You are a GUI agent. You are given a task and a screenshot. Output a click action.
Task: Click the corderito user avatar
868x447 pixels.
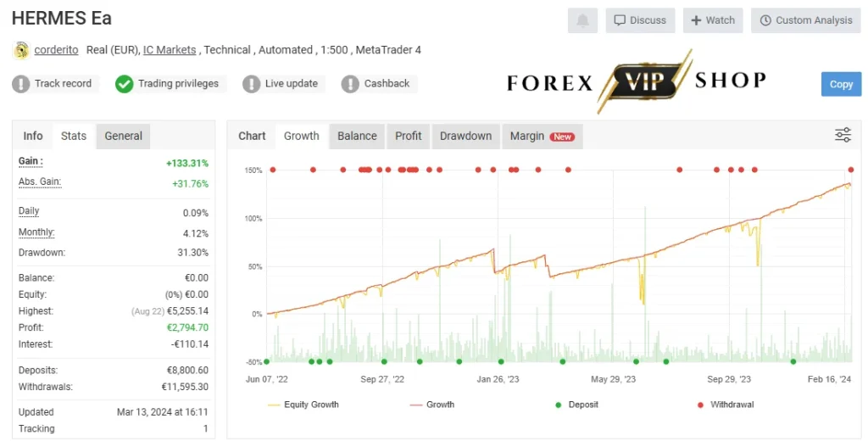pos(21,50)
